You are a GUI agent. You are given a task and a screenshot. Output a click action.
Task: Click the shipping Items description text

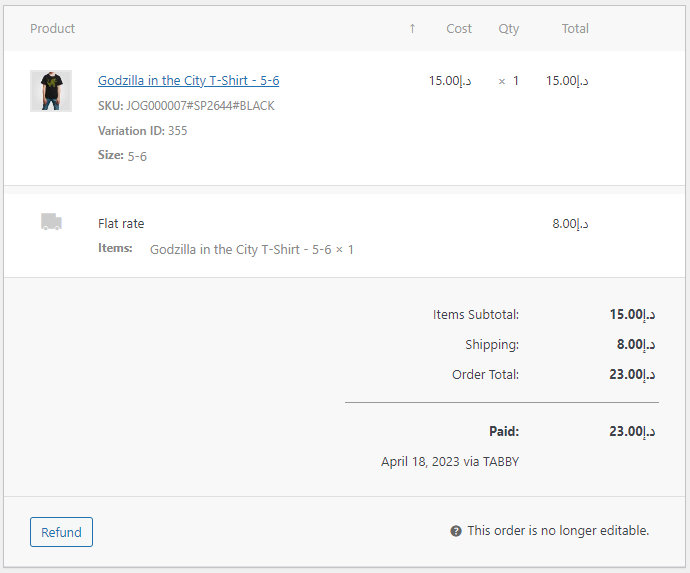(251, 249)
